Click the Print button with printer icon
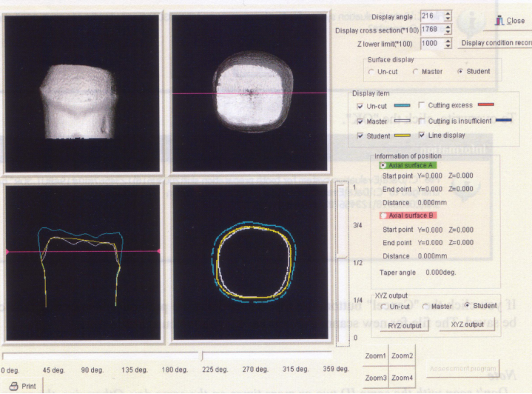The width and height of the screenshot is (532, 394). pyautogui.click(x=22, y=386)
